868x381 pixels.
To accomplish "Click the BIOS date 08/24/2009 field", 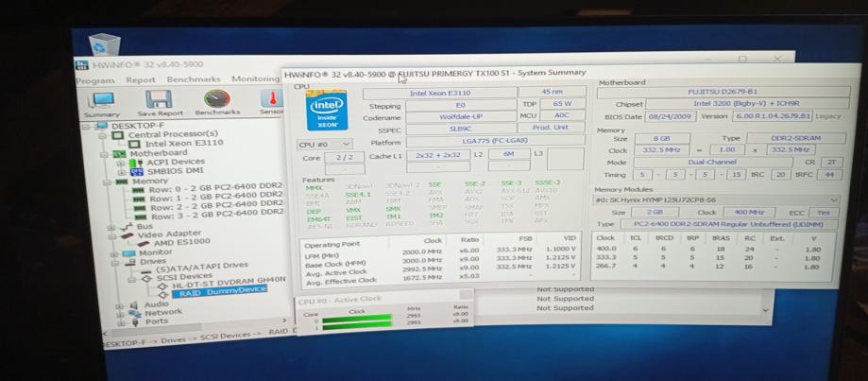I will (670, 117).
